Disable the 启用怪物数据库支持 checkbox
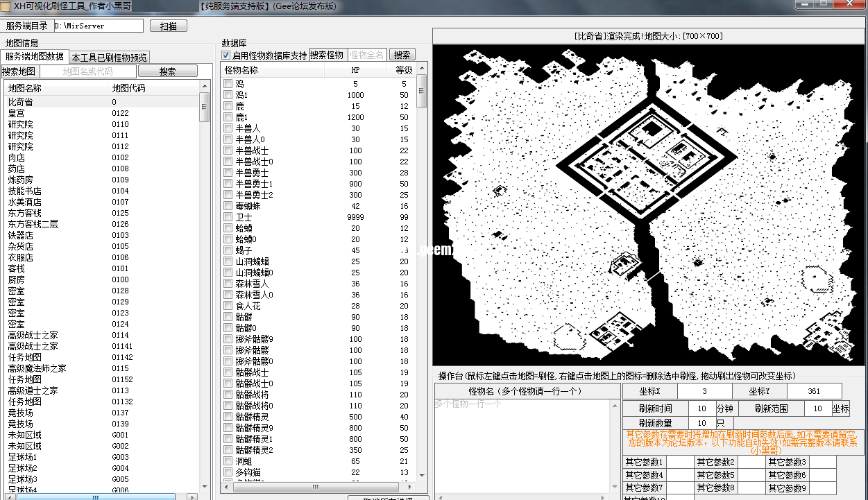The height and width of the screenshot is (500, 868). pos(227,56)
